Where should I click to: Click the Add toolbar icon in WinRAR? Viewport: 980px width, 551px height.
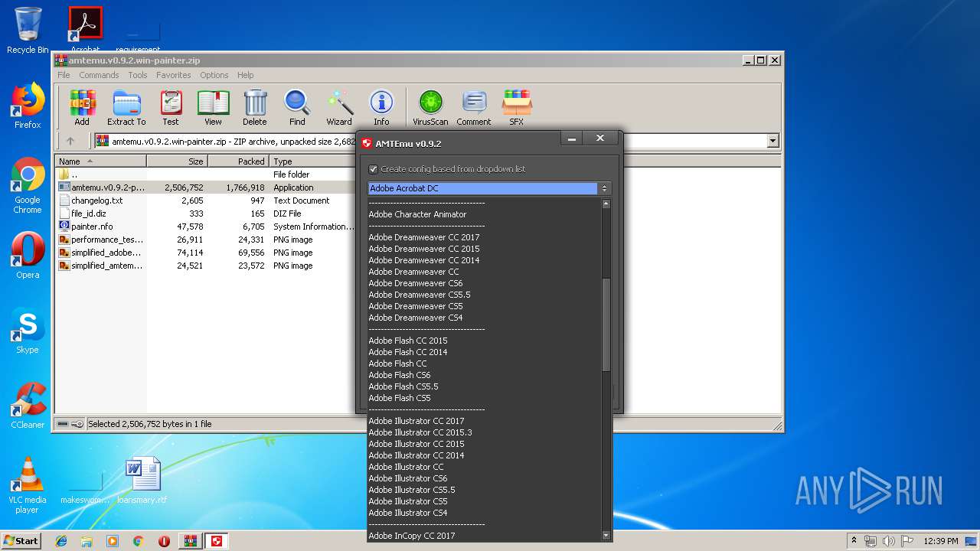point(82,107)
